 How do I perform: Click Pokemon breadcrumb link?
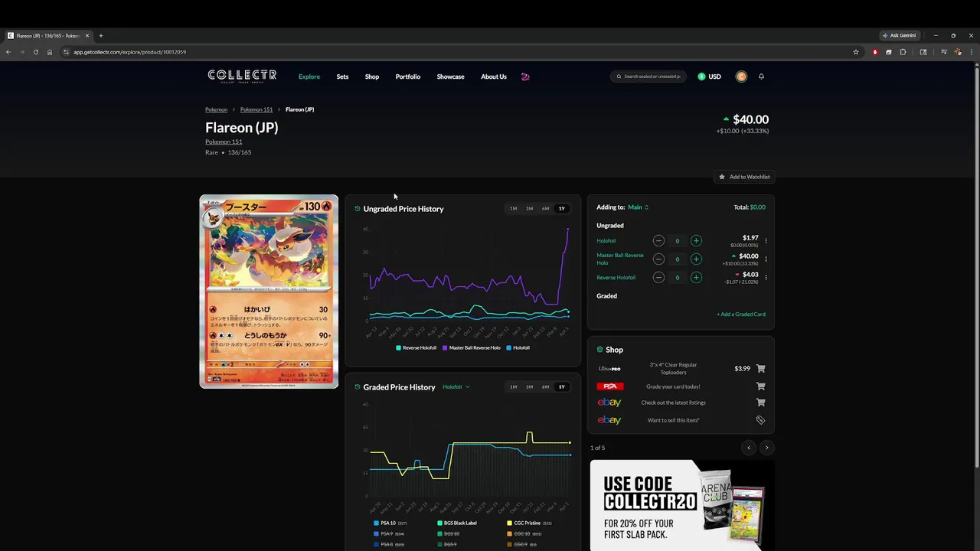coord(216,109)
